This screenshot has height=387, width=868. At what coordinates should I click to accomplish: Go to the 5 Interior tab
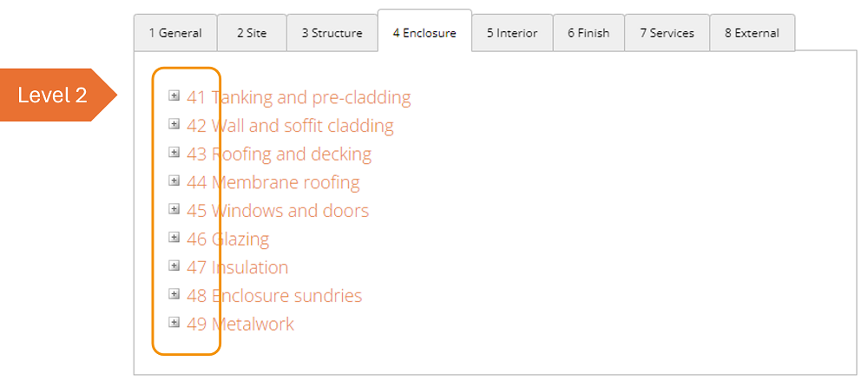pyautogui.click(x=511, y=33)
